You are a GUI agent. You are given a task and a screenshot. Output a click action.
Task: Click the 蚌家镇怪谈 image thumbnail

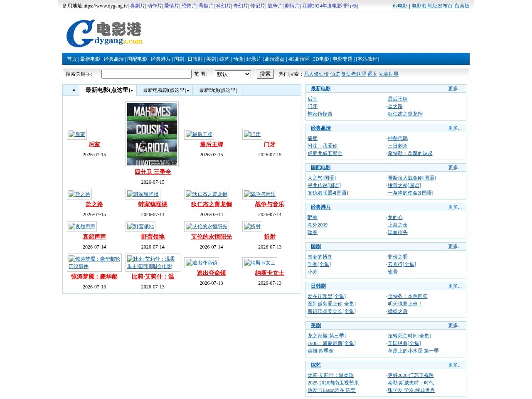(x=143, y=194)
